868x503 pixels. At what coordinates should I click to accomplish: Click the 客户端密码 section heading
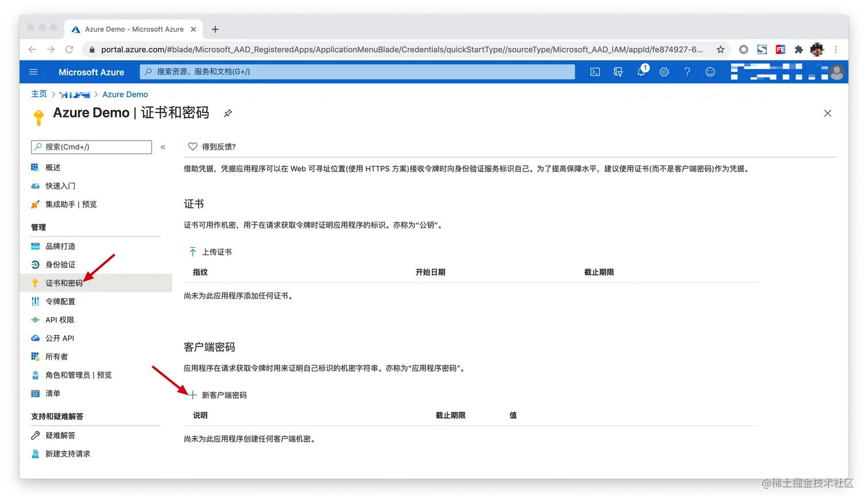pos(210,347)
